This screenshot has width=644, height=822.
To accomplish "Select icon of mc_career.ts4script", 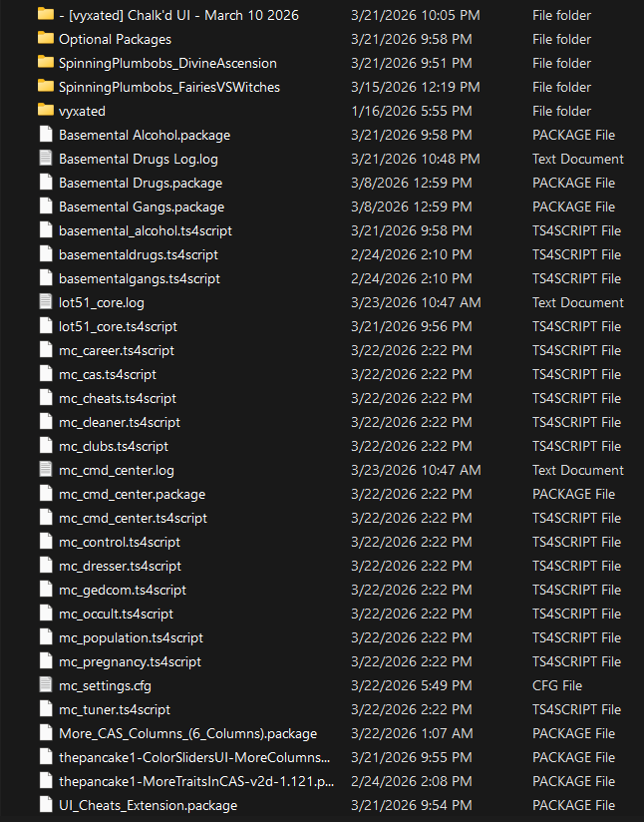I will [46, 350].
